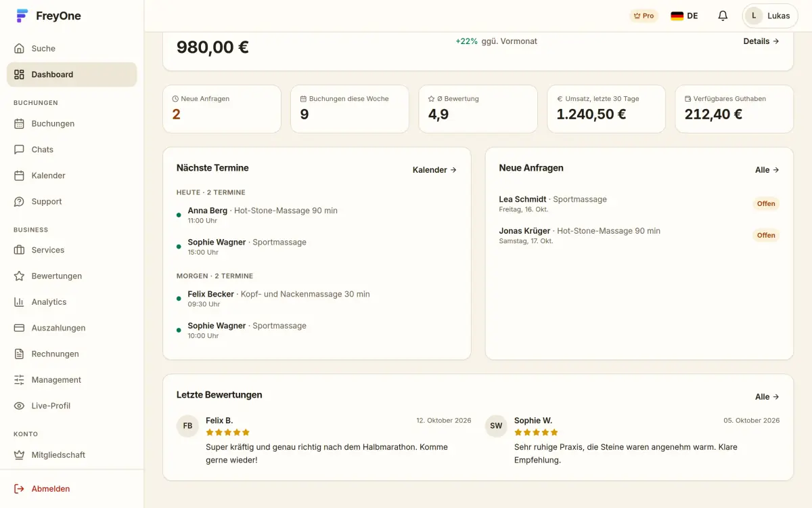Open Chats in sidebar
The width and height of the screenshot is (812, 508).
point(72,150)
